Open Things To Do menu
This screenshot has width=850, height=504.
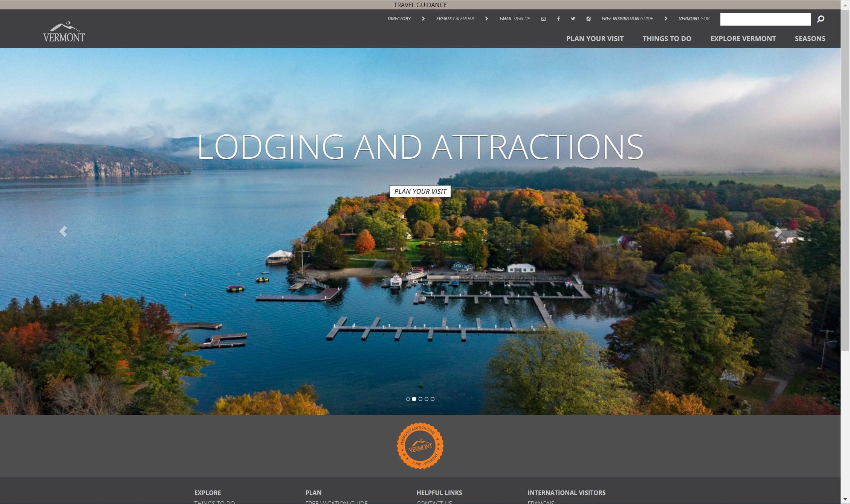click(667, 38)
